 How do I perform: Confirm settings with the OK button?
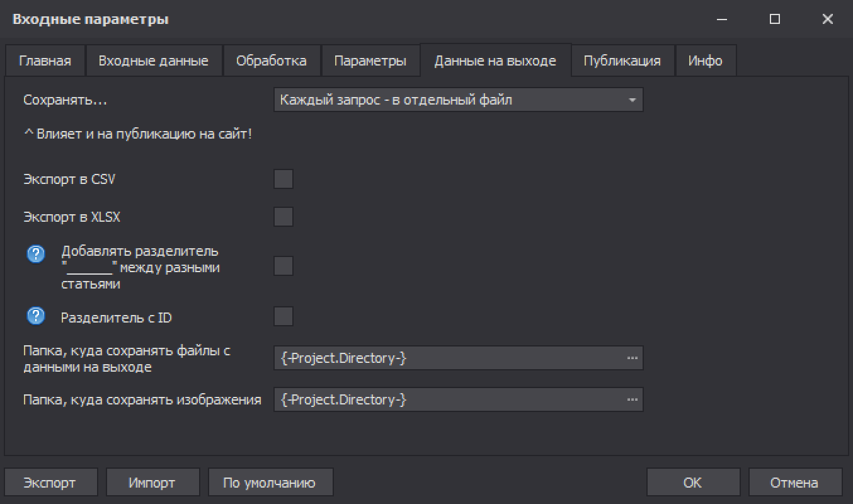click(692, 483)
